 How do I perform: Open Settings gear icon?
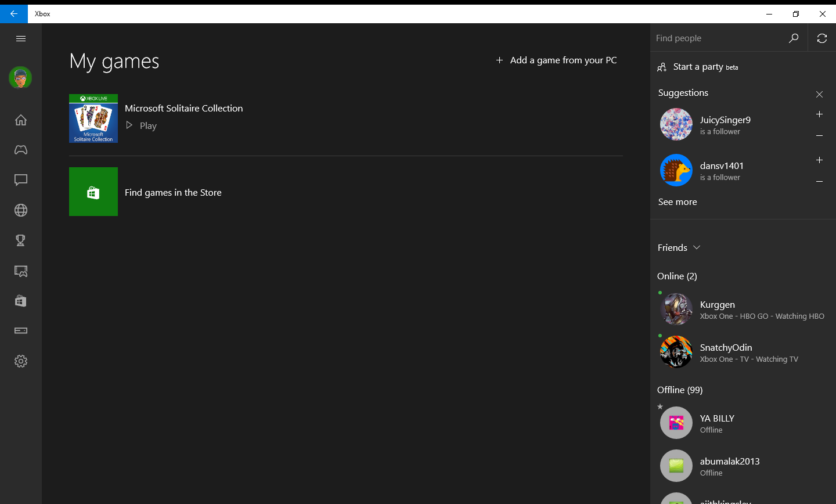[x=21, y=361]
